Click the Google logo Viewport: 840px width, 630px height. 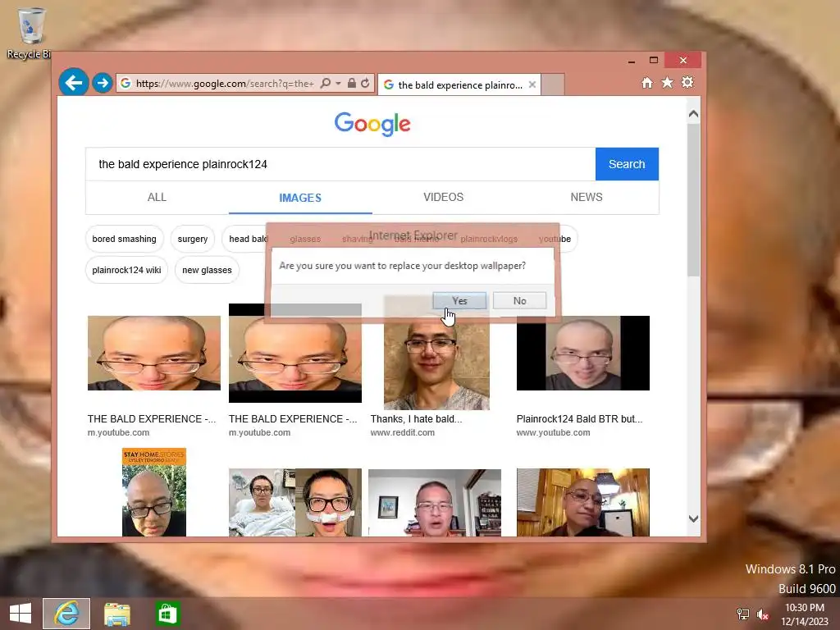click(372, 125)
